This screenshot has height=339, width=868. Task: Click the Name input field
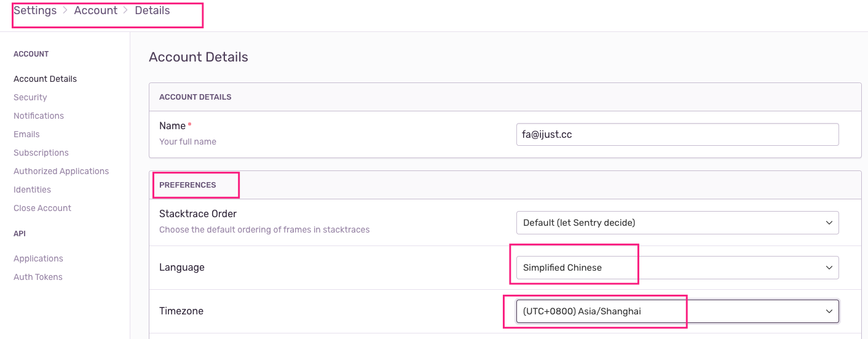pyautogui.click(x=677, y=135)
